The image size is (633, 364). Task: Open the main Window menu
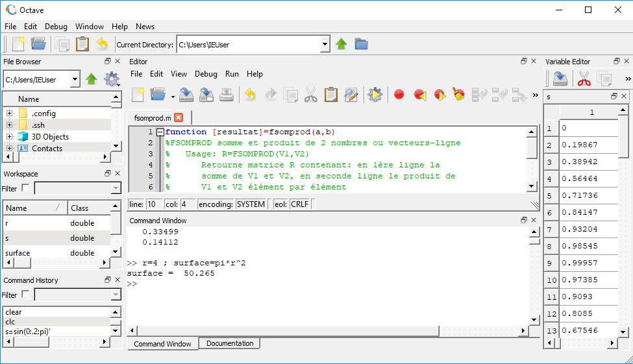point(89,27)
